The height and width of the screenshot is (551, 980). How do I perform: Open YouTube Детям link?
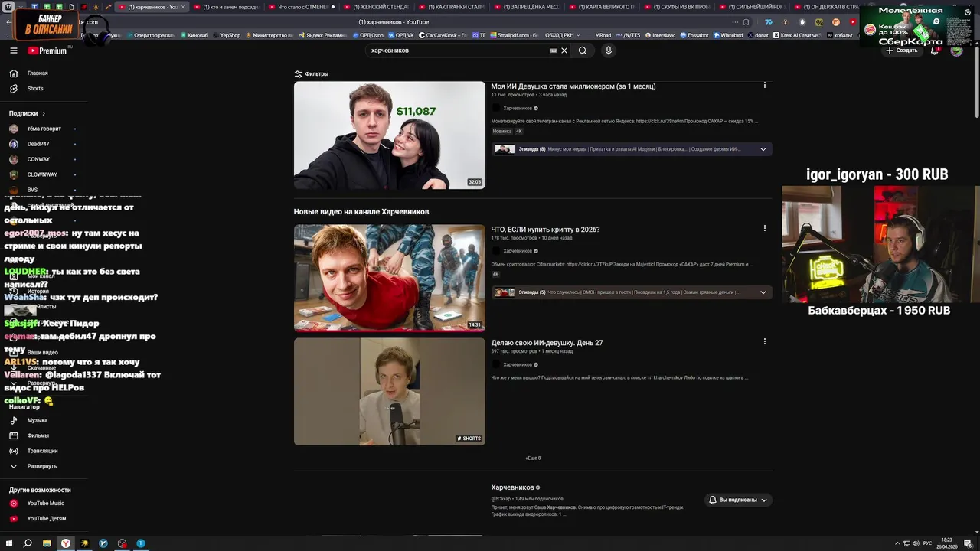(46, 519)
